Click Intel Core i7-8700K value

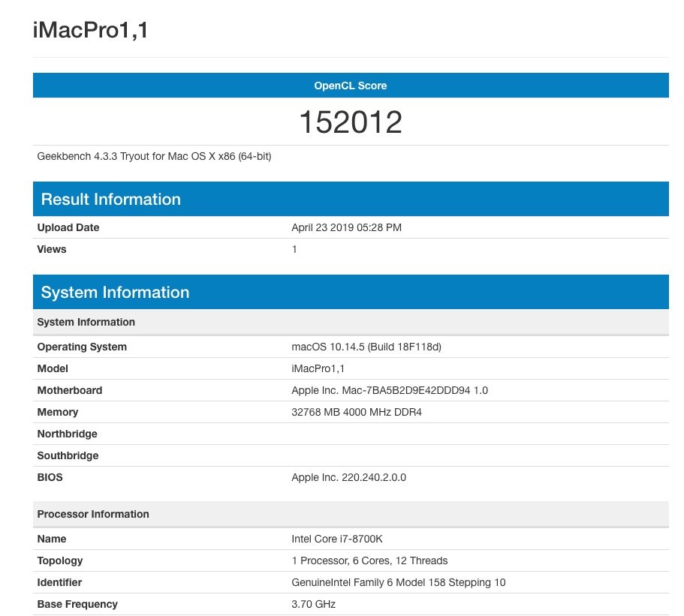coord(337,539)
